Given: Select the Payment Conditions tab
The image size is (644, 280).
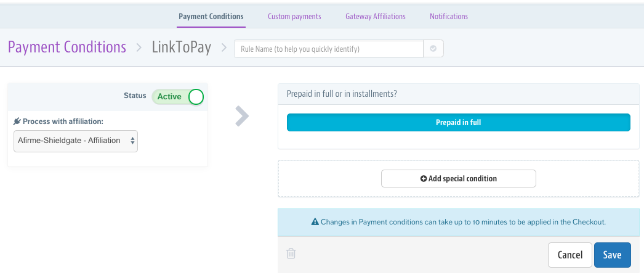Looking at the screenshot, I should [211, 17].
